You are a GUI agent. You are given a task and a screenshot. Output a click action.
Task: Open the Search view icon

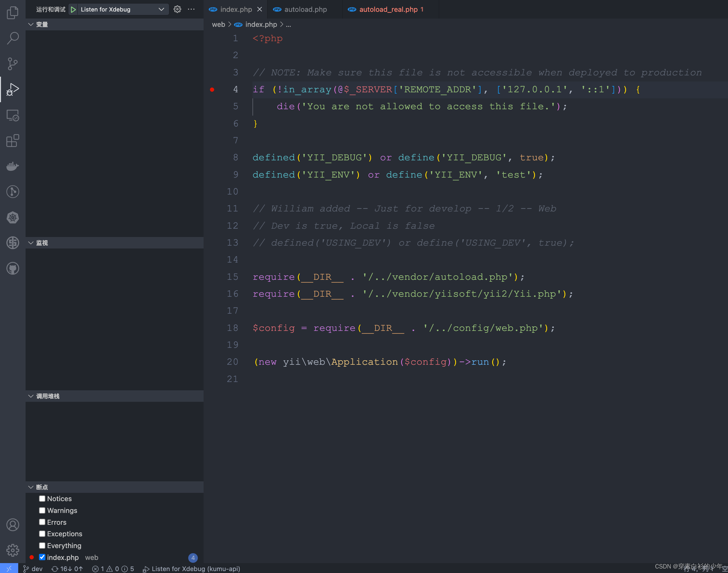[x=12, y=38]
